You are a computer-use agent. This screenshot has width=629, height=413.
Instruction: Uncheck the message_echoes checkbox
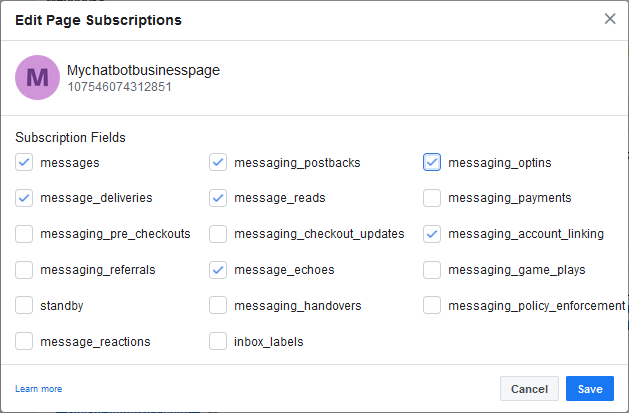pyautogui.click(x=218, y=270)
